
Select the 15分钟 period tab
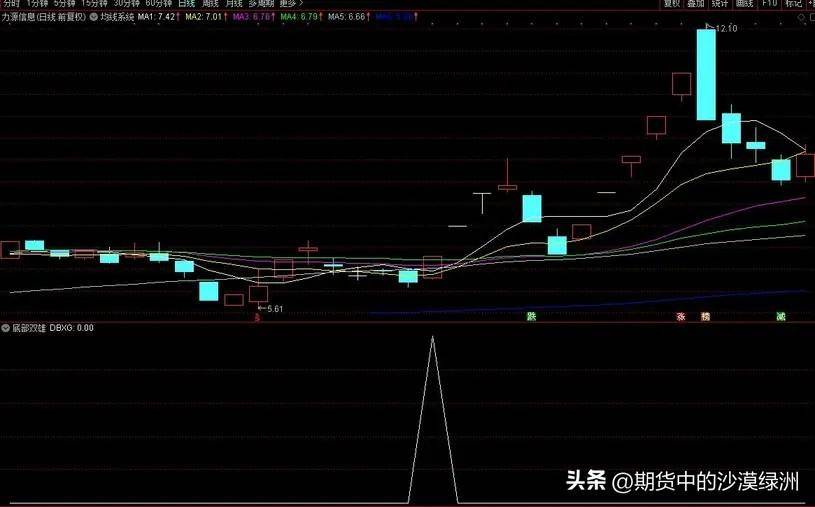(94, 3)
